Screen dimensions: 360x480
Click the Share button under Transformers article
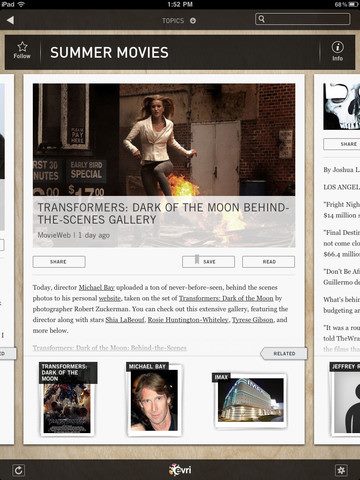click(59, 262)
